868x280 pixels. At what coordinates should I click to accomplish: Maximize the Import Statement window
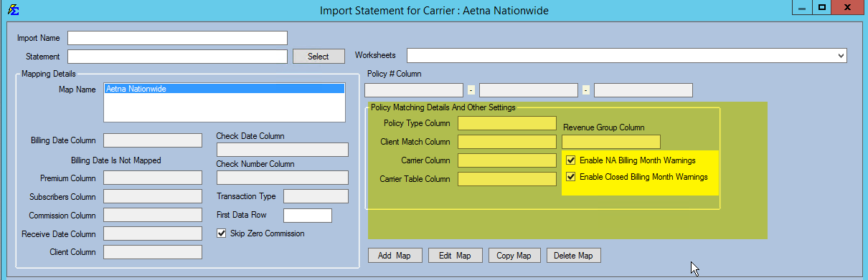[822, 7]
